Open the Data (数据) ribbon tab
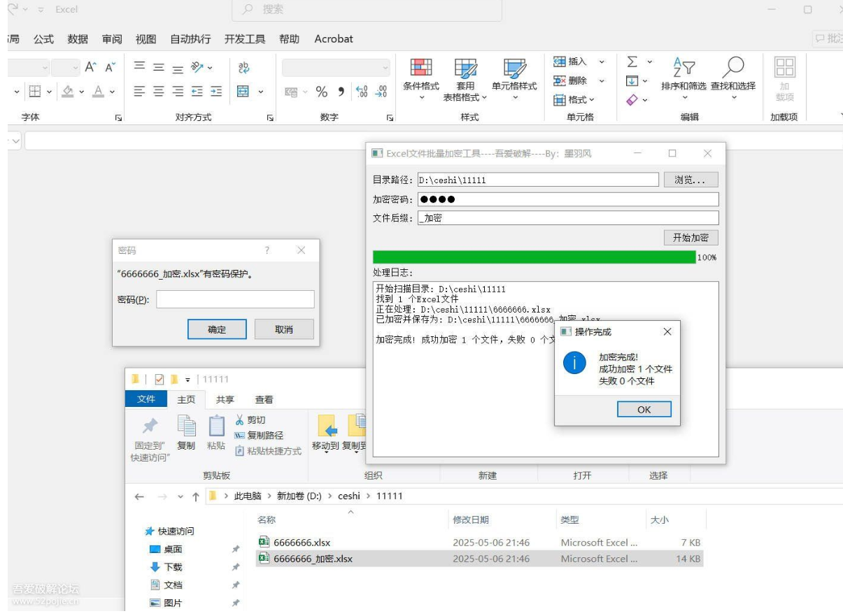The width and height of the screenshot is (843, 616). pos(78,39)
